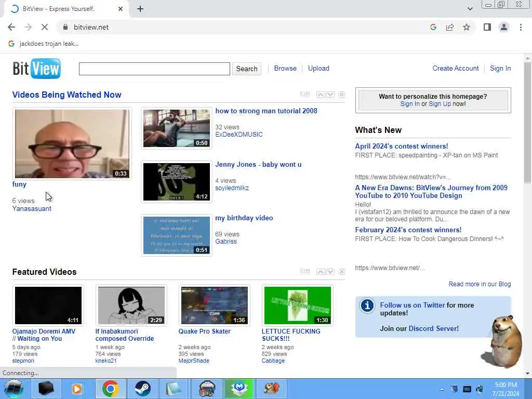Move Featured Videos section down
Viewport: 532px width, 399px height.
pyautogui.click(x=330, y=271)
